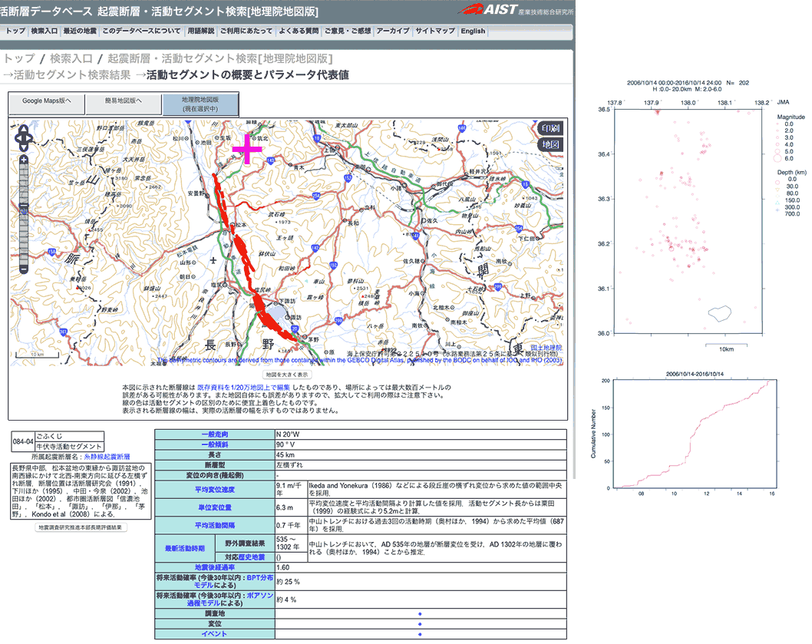The image size is (812, 644).
Task: Open the English menu item
Action: click(x=473, y=31)
